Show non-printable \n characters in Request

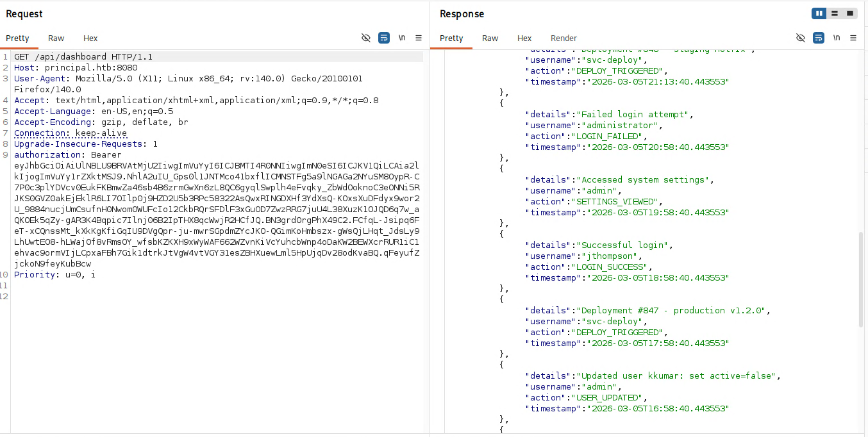pos(402,38)
